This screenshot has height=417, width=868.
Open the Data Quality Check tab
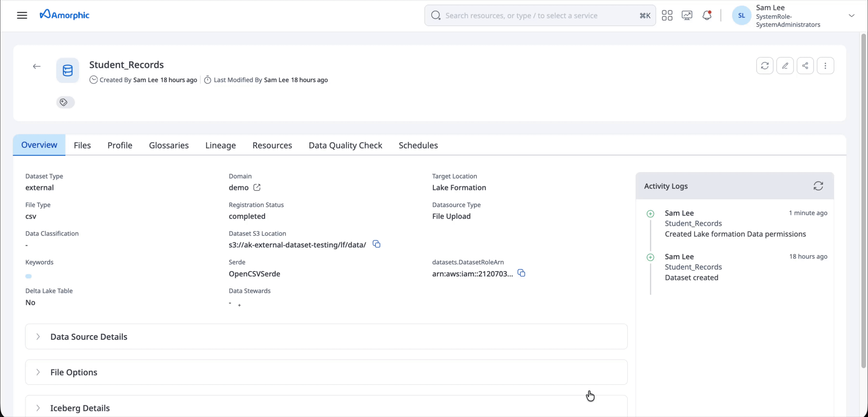point(345,145)
